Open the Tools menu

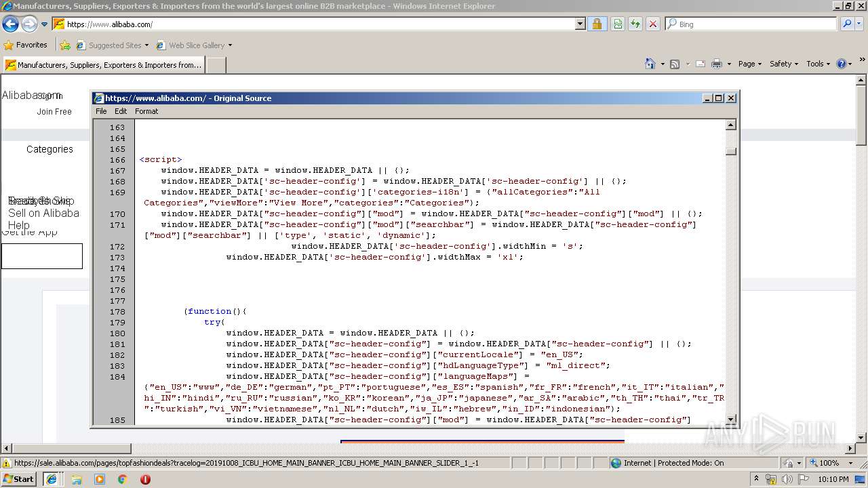click(818, 64)
